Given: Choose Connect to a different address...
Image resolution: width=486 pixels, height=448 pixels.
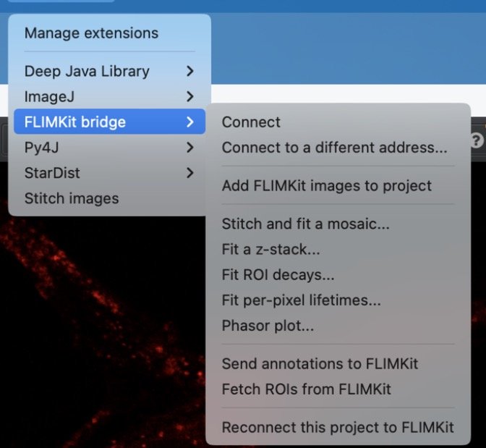Looking at the screenshot, I should point(338,148).
